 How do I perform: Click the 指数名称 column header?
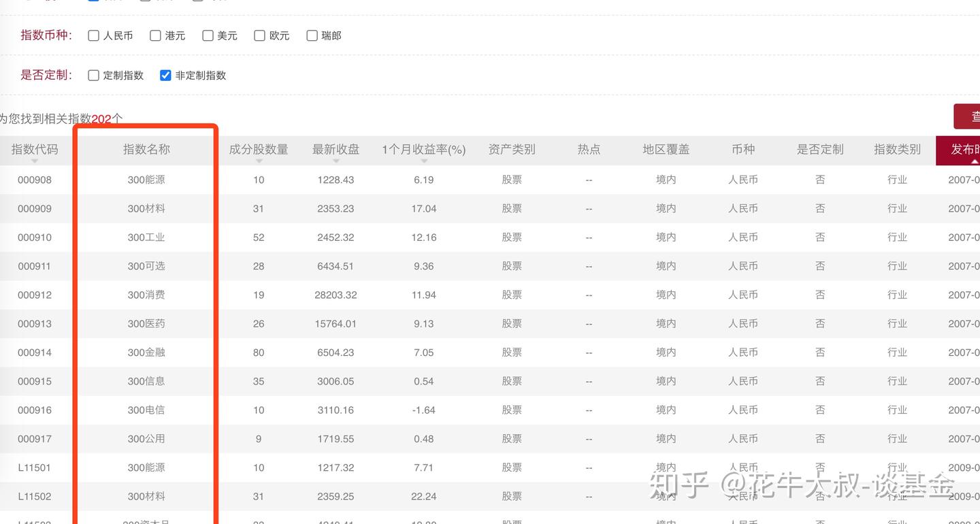pos(145,149)
